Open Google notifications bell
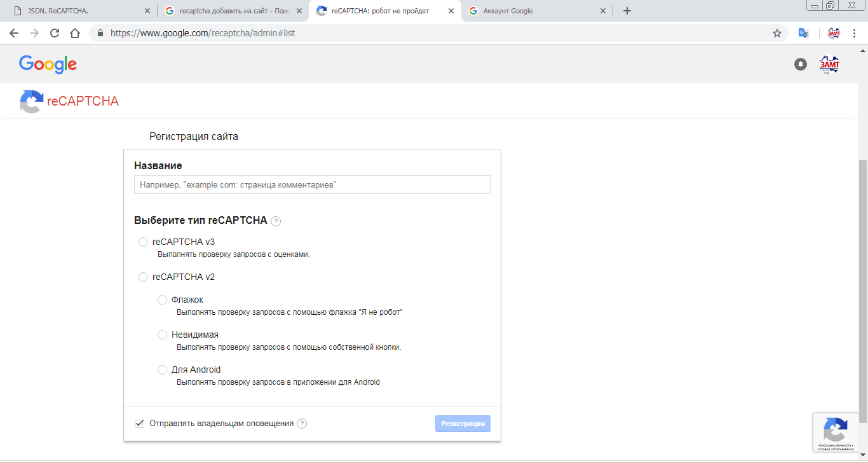This screenshot has width=868, height=463. (x=801, y=64)
